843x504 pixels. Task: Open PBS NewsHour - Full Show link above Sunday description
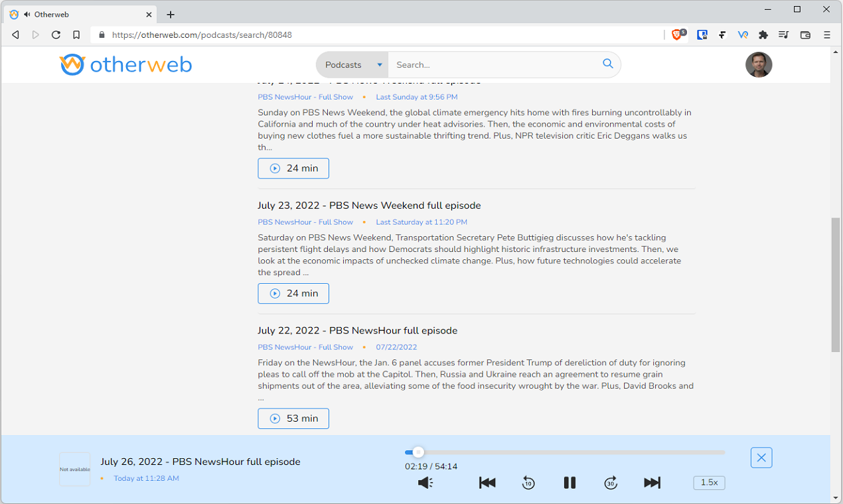(x=305, y=97)
